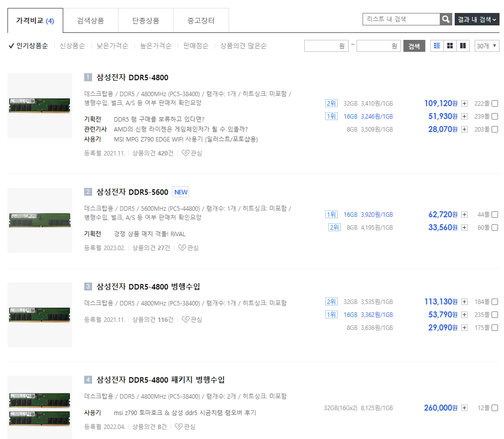Sort by 상품의견 많은순
The height and width of the screenshot is (439, 504).
tap(244, 46)
